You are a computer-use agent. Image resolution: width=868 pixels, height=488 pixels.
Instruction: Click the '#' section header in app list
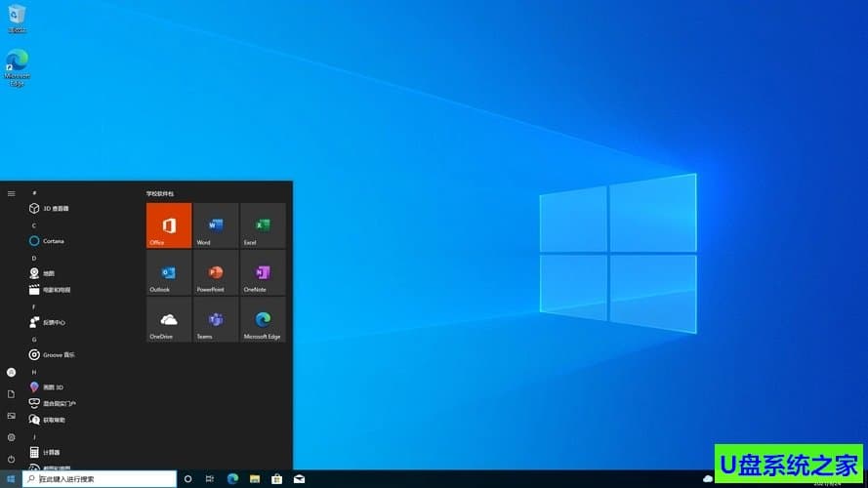click(x=34, y=193)
